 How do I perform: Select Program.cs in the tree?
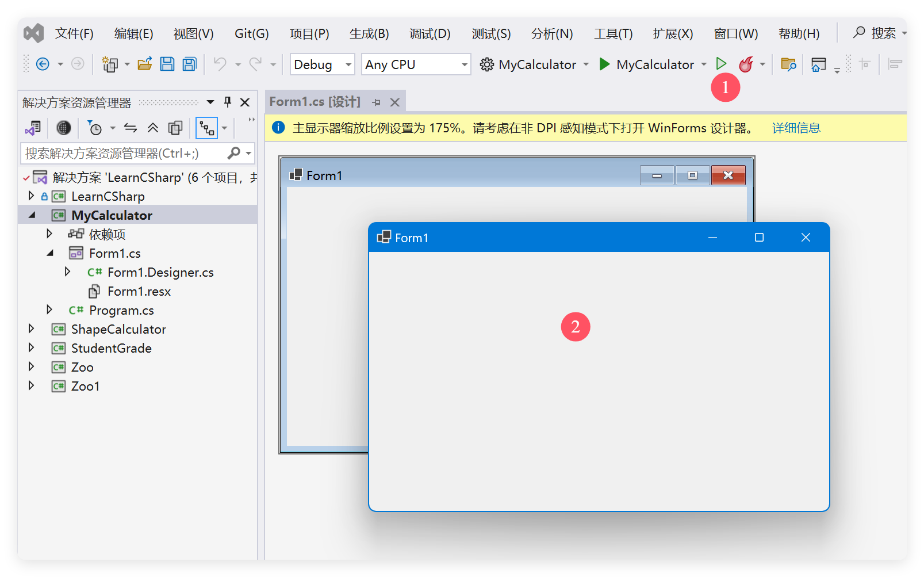(x=121, y=310)
